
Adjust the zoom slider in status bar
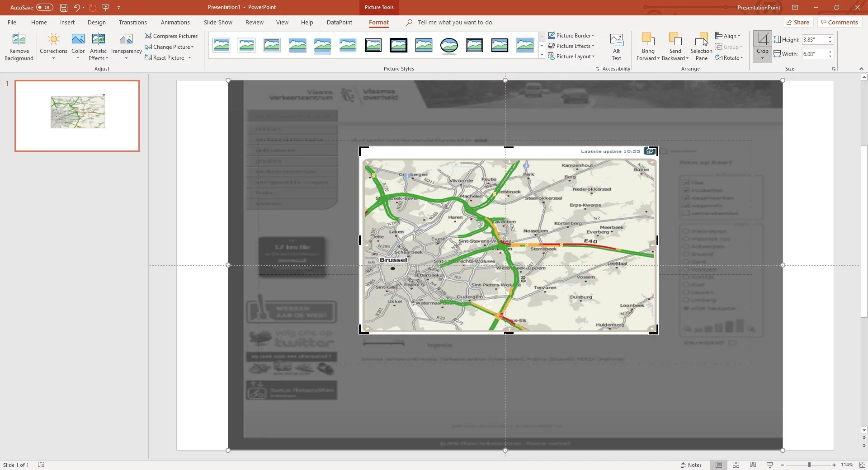[x=809, y=465]
